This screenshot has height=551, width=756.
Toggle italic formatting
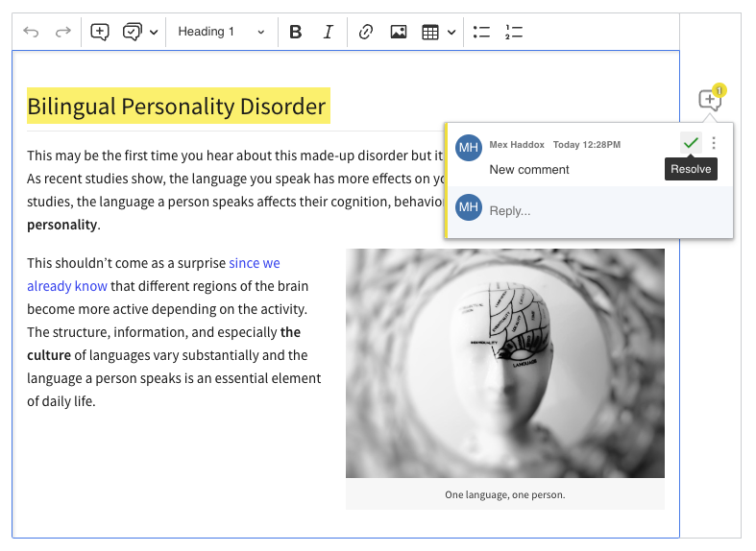[328, 32]
